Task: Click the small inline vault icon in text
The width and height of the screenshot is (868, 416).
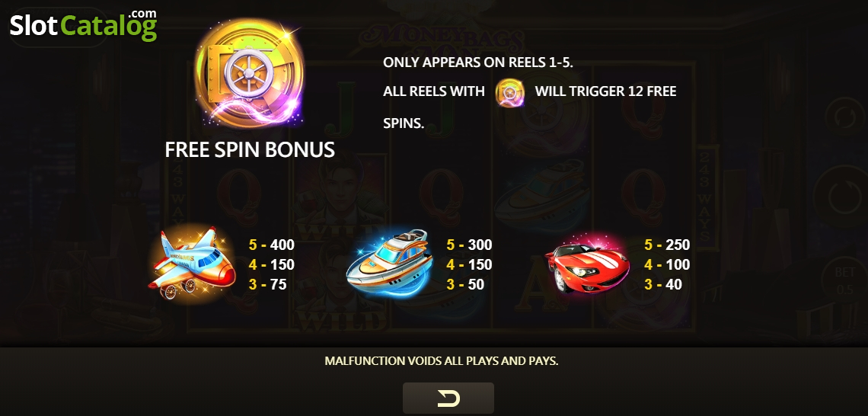Action: (x=510, y=92)
